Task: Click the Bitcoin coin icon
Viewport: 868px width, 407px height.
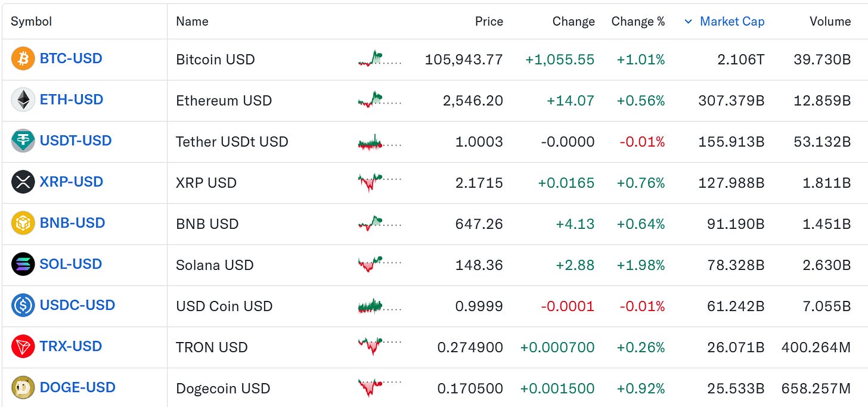Action: coord(23,58)
